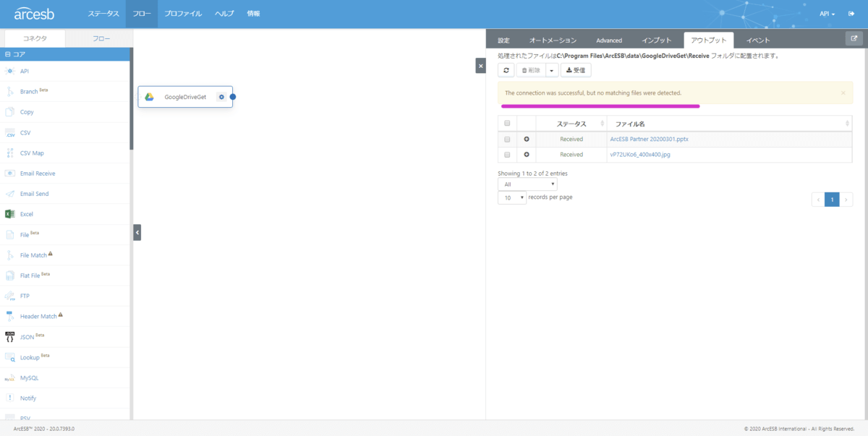This screenshot has width=868, height=436.
Task: Click the refresh button in Output tab
Action: 506,70
